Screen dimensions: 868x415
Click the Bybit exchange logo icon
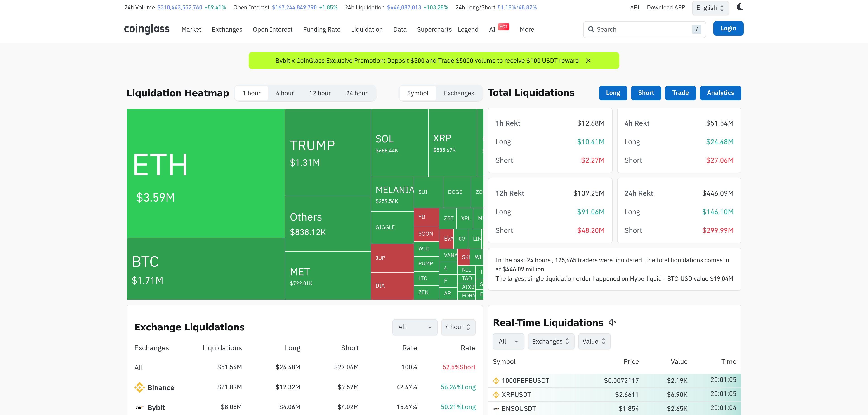coord(139,408)
